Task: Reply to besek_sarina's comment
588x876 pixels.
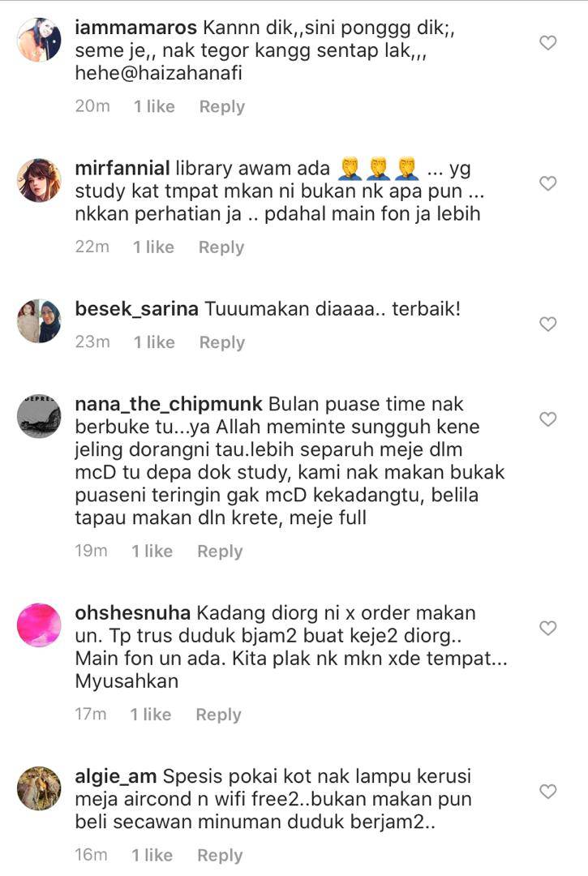Action: pyautogui.click(x=222, y=342)
